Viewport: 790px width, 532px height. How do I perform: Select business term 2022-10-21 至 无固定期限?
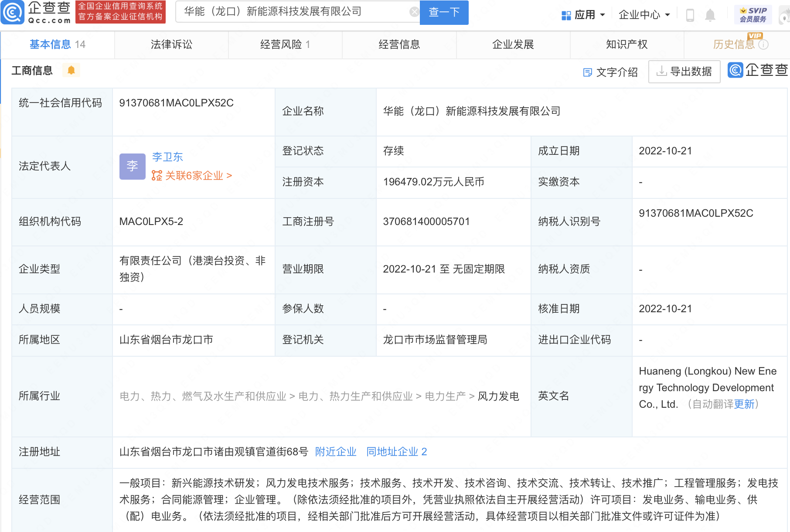point(444,269)
